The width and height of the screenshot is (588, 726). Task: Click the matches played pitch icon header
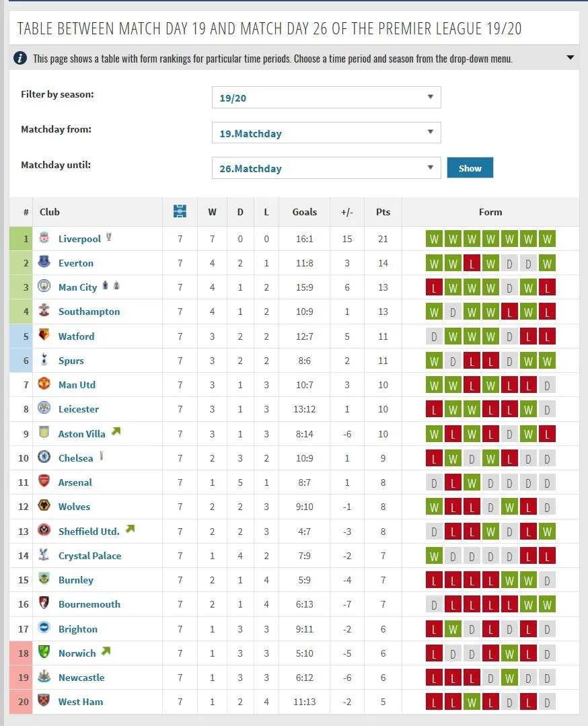click(x=180, y=211)
